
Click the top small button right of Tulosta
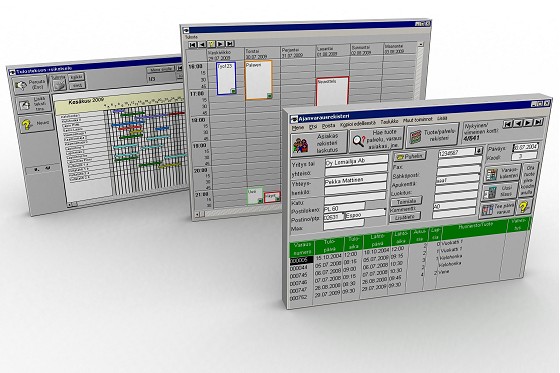click(x=76, y=77)
